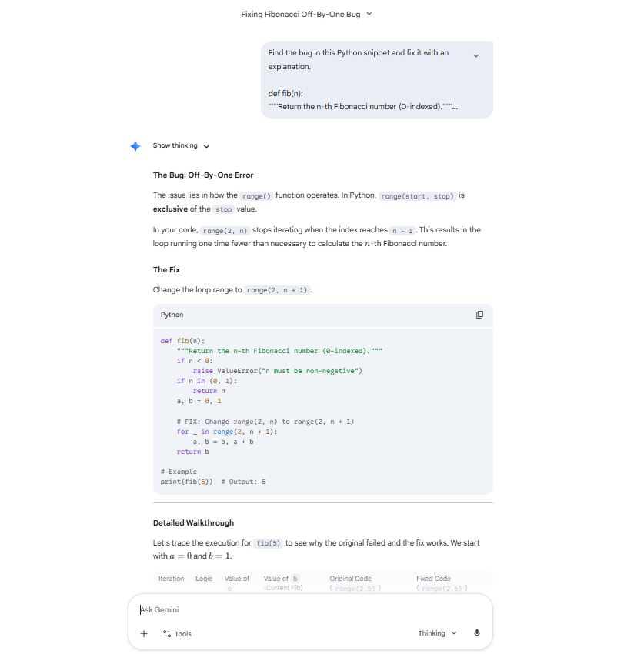Click the print(fib(5)) code line
The width and height of the screenshot is (644, 654).
tap(186, 482)
